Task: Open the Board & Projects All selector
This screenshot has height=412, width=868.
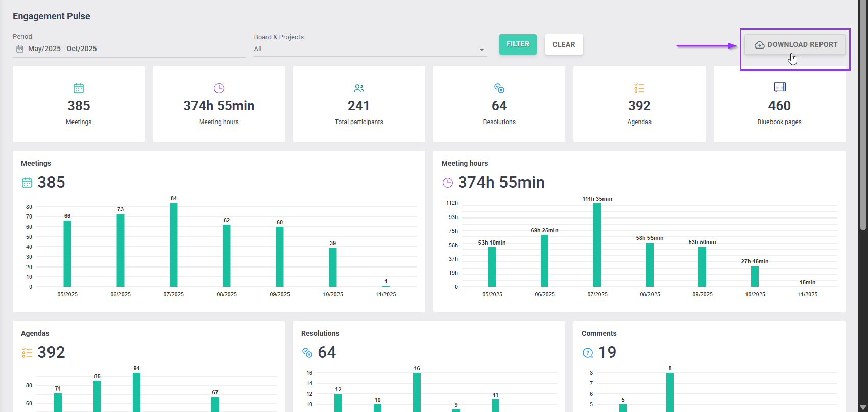Action: click(365, 49)
